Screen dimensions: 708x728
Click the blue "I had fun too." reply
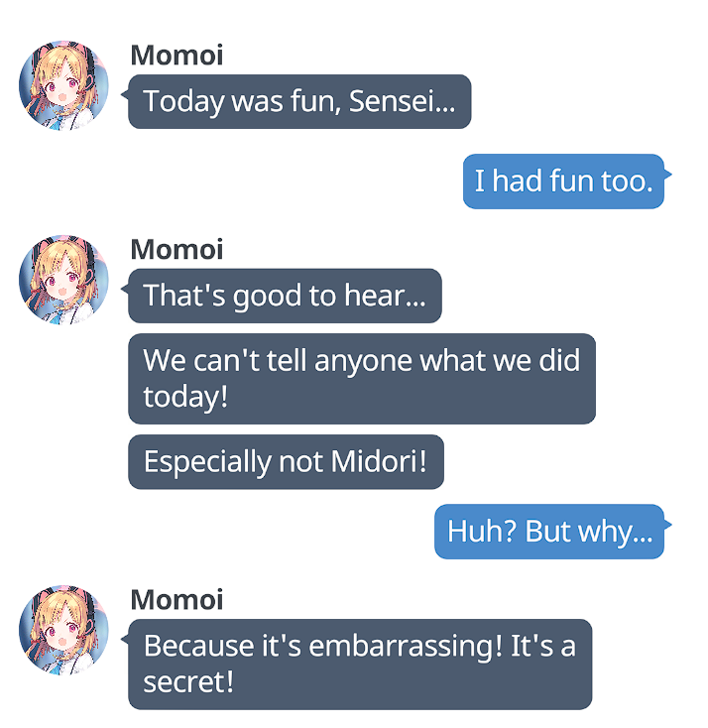click(x=563, y=182)
